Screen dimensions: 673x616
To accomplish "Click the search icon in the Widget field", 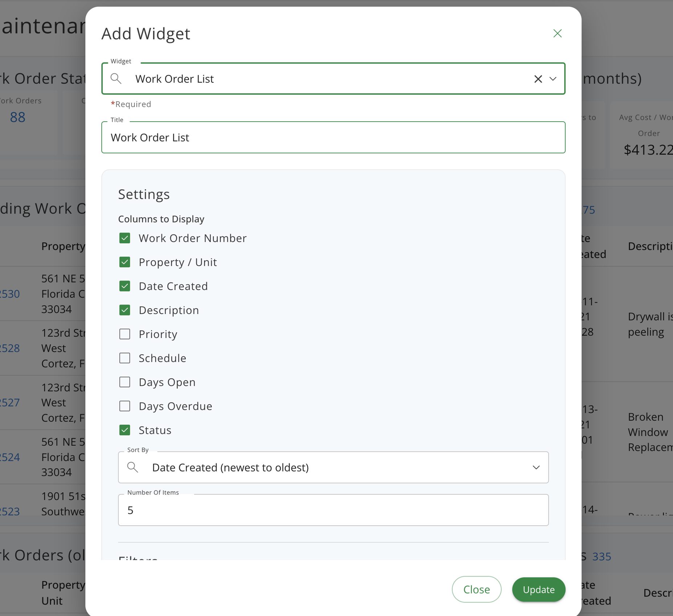I will click(x=116, y=78).
